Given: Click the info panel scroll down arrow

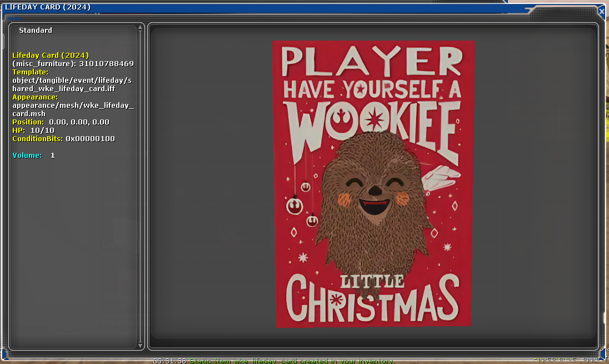Looking at the screenshot, I should 140,345.
